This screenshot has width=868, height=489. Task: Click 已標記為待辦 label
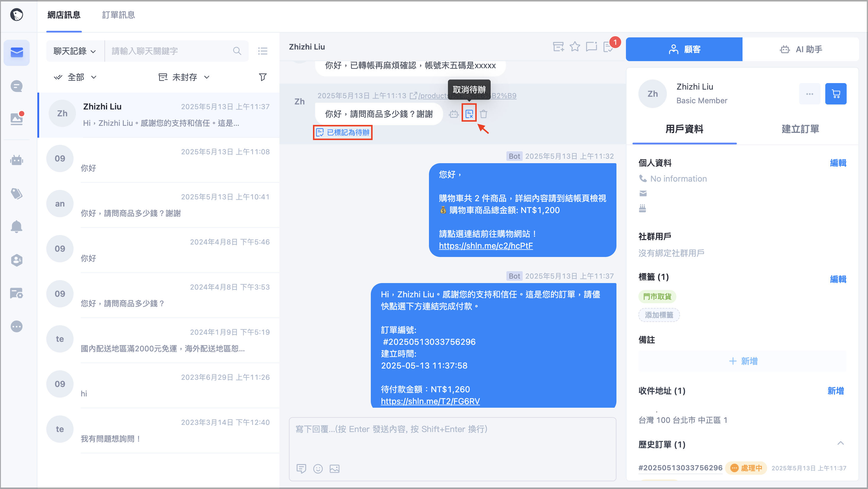pyautogui.click(x=343, y=132)
